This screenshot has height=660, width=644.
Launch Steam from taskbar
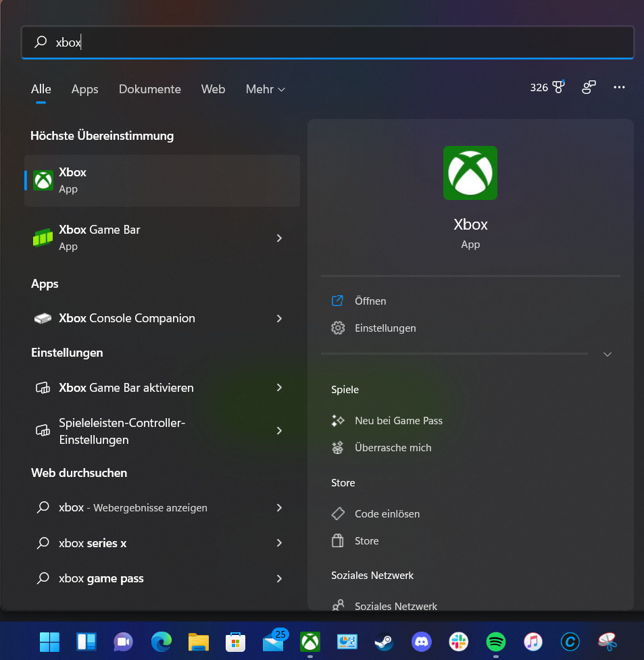384,642
